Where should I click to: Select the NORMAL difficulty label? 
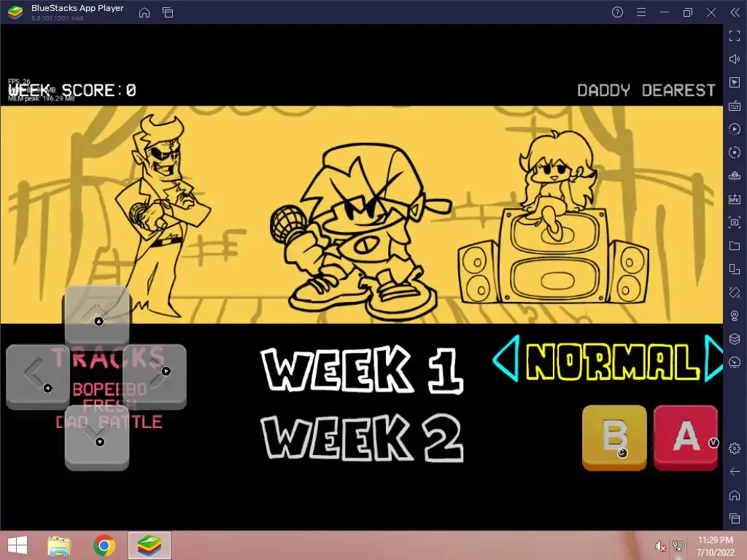coord(613,362)
